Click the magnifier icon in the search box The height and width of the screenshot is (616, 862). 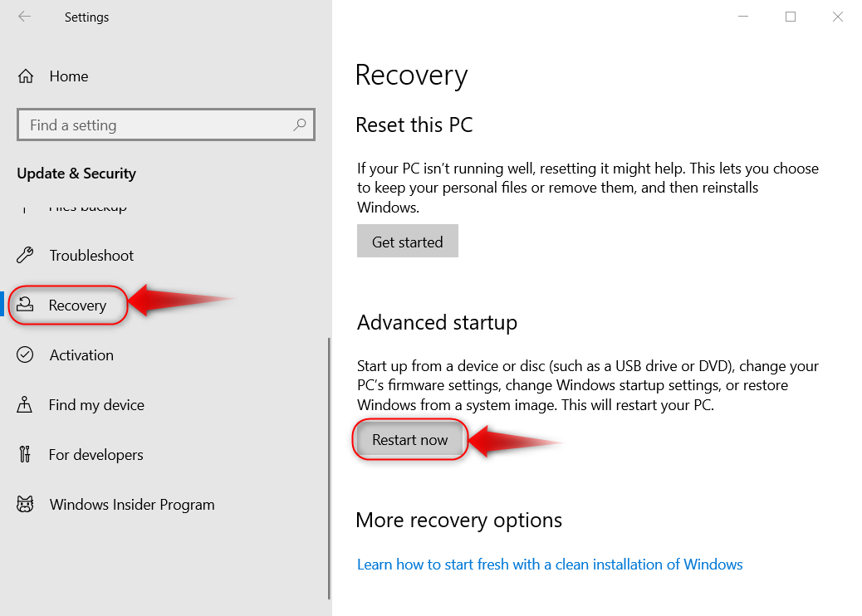300,125
